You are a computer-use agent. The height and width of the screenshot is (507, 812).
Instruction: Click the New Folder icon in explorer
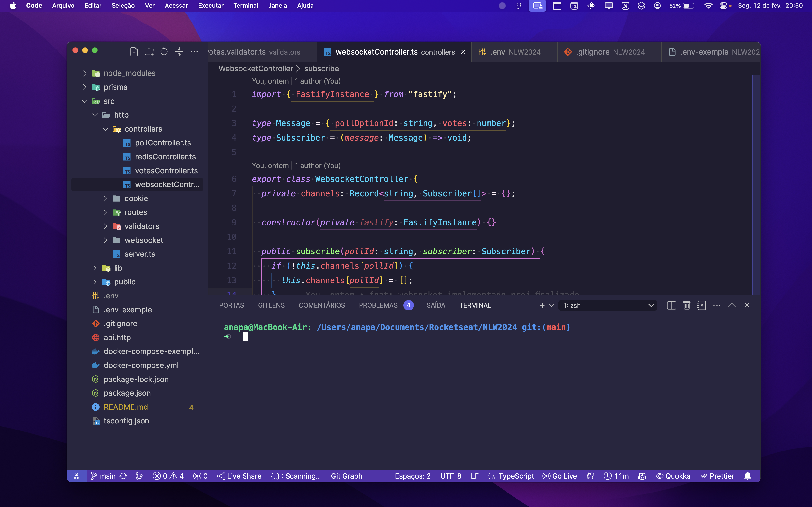click(149, 52)
